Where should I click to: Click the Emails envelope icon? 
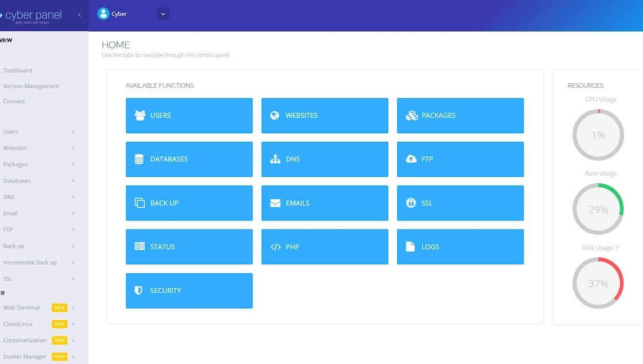coord(275,203)
